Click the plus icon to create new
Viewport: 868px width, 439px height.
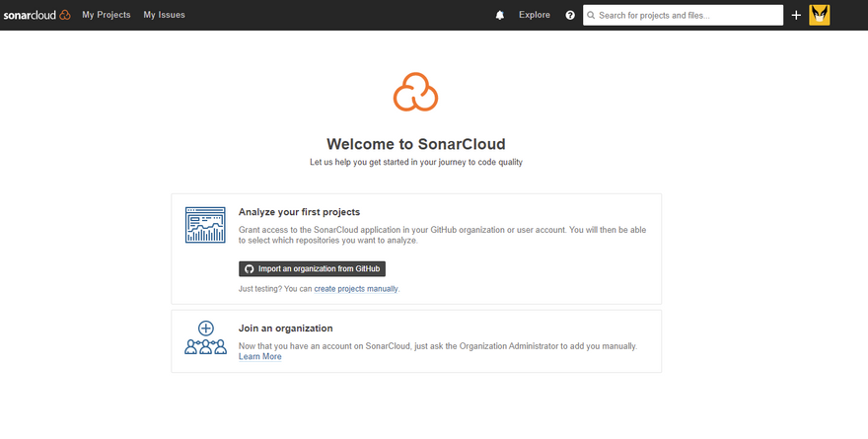tap(796, 16)
